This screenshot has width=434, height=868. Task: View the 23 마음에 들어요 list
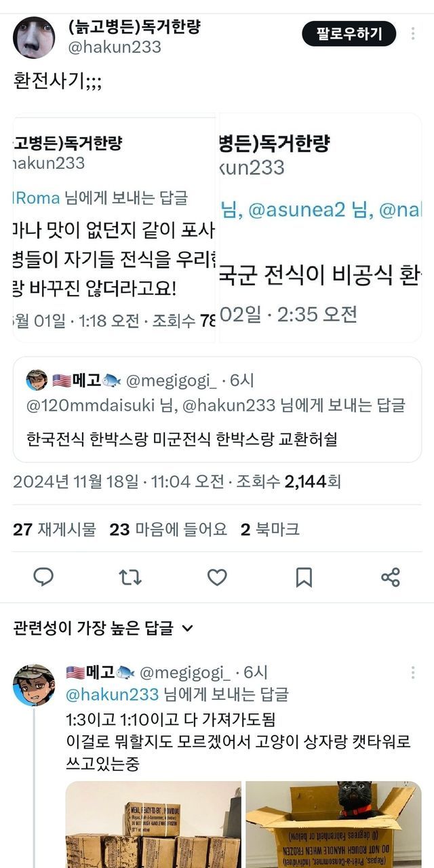168,530
